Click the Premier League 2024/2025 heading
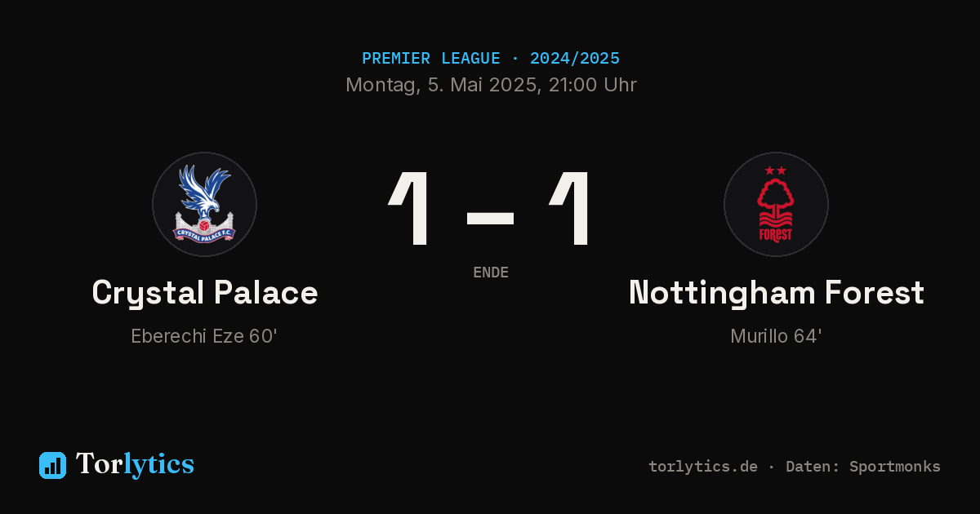This screenshot has width=980, height=514. pos(490,59)
